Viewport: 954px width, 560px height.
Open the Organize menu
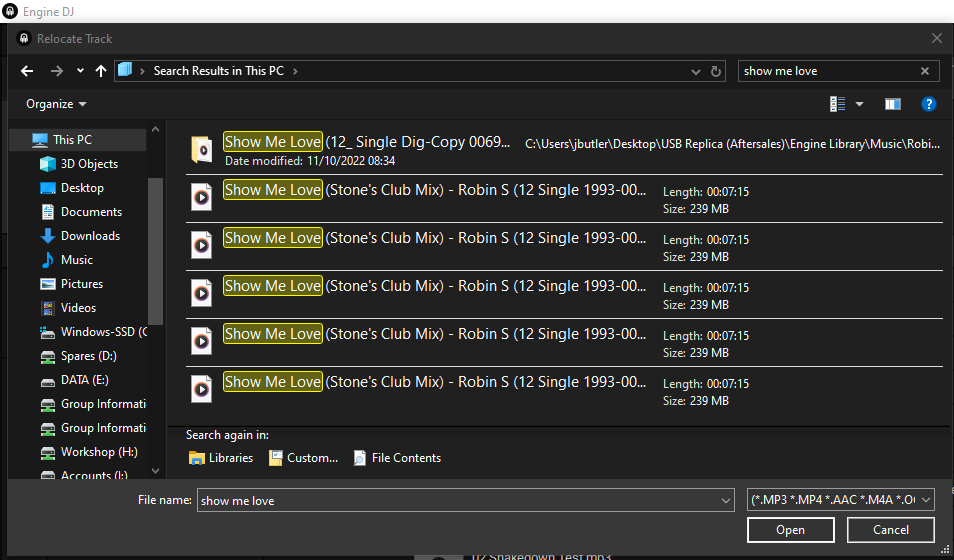pos(56,104)
